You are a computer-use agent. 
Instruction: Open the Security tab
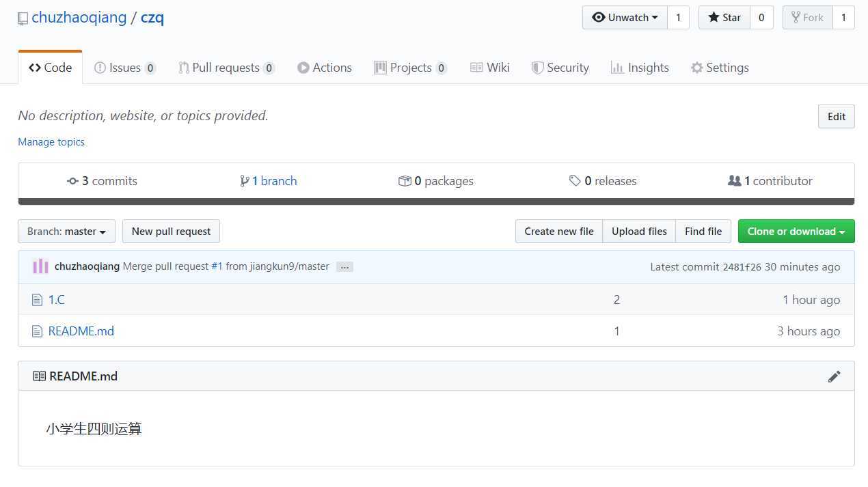tap(560, 68)
